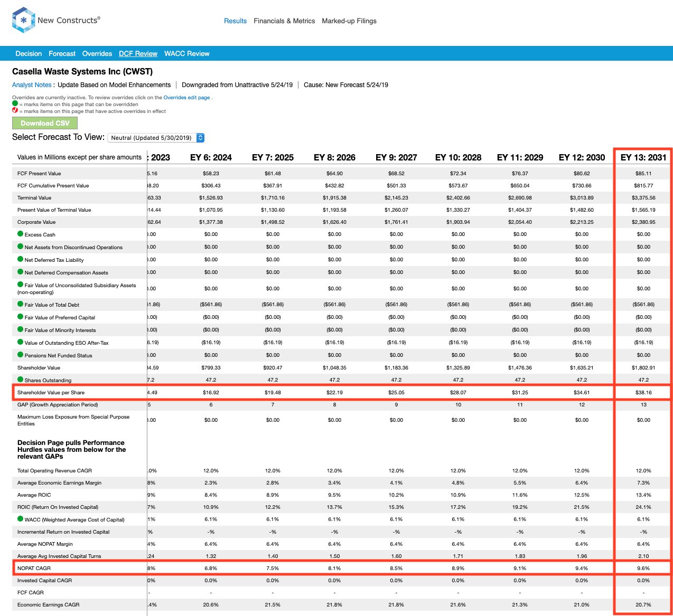The width and height of the screenshot is (673, 616).
Task: Click Shareholder Value per Share value $38.16
Action: pyautogui.click(x=643, y=393)
